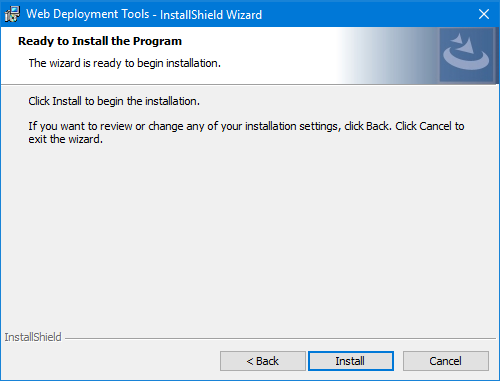The image size is (500, 381).
Task: Click the paragraph about reviewing installation settings
Action: (246, 132)
